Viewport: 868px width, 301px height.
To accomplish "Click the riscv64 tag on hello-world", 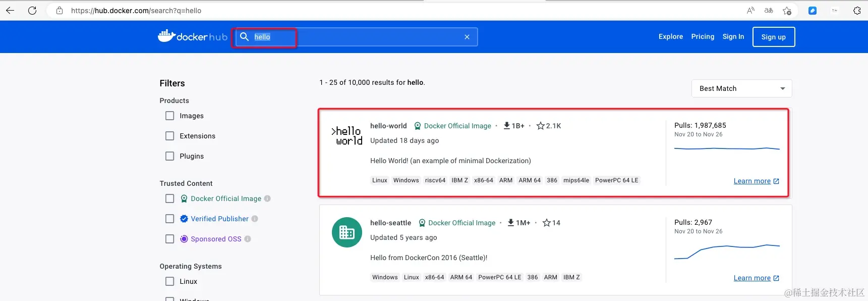I will (x=435, y=180).
